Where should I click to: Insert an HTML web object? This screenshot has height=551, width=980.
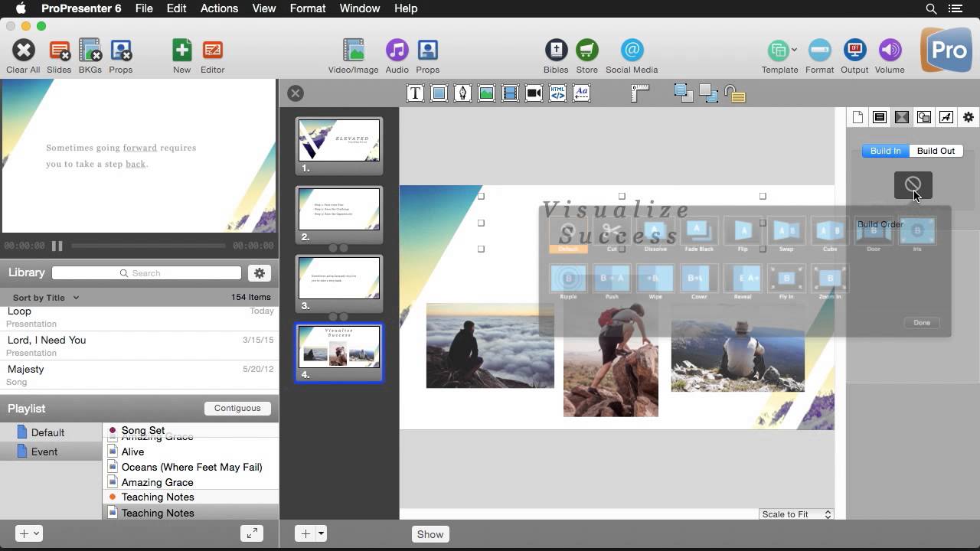[x=557, y=93]
